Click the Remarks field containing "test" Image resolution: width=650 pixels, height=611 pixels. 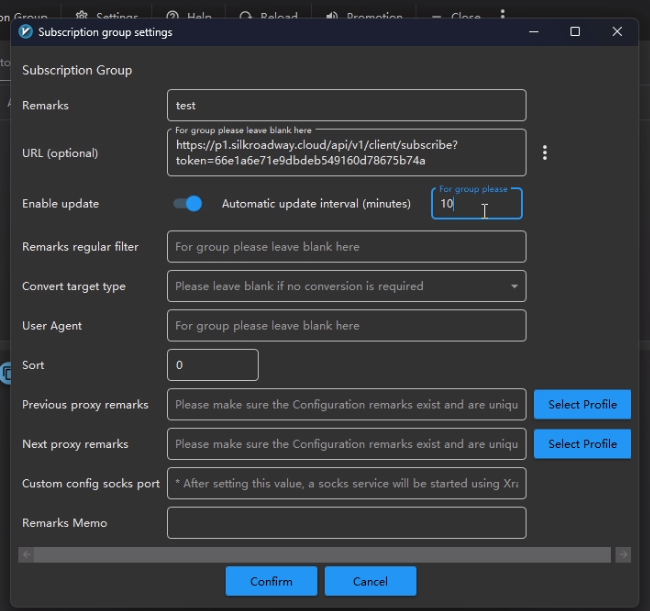pos(346,105)
